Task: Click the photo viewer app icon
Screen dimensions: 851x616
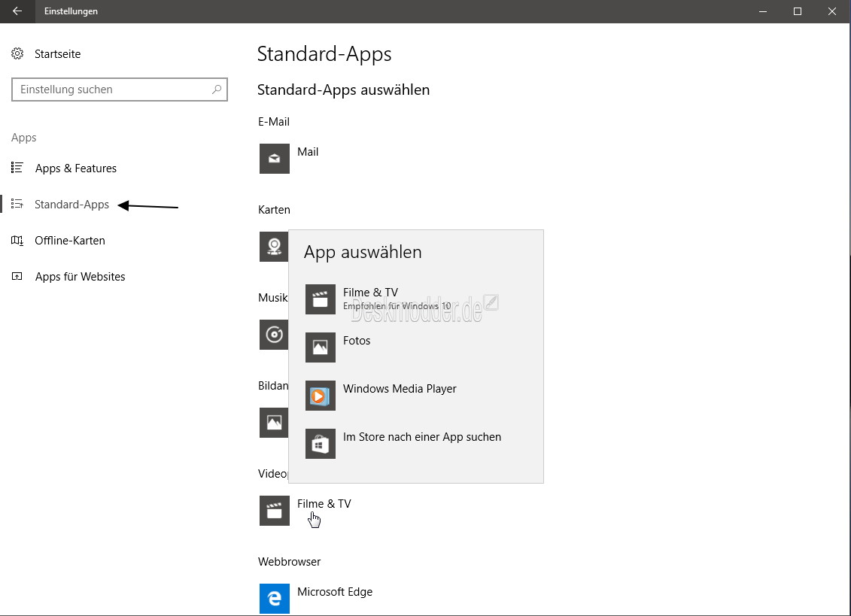Action: 274,423
